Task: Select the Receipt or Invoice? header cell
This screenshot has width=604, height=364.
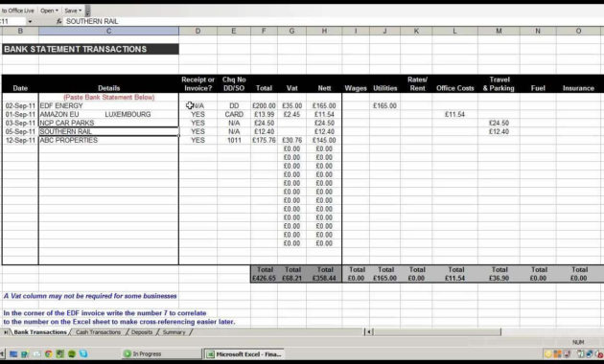Action: [x=197, y=83]
